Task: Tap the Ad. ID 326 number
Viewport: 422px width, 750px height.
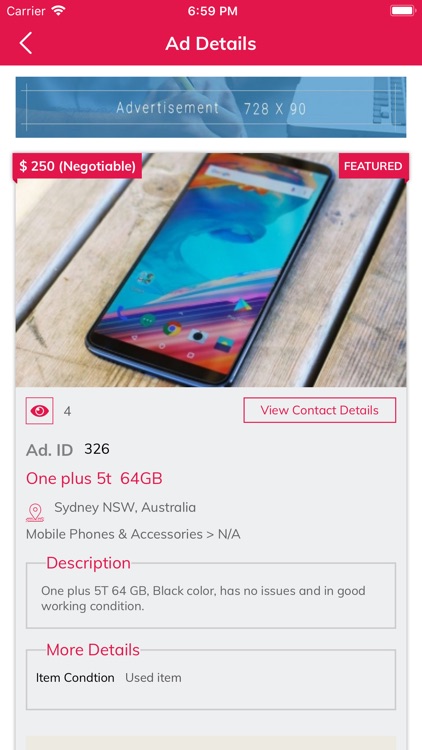Action: pos(97,449)
